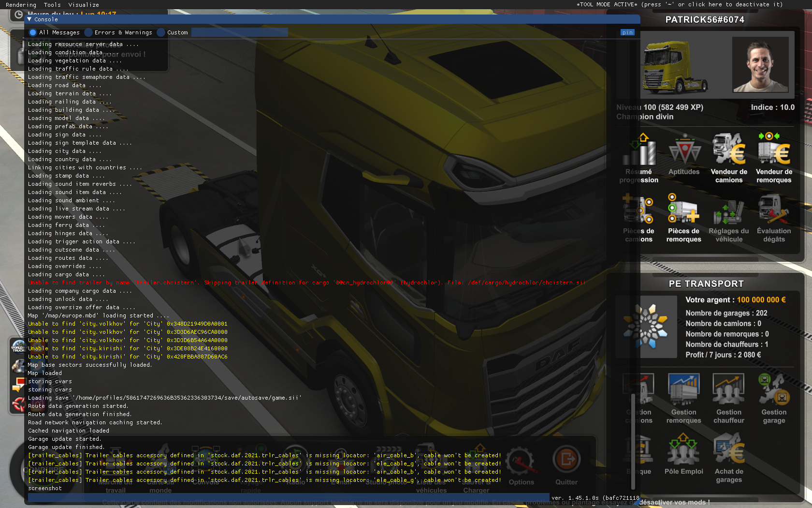Click 'Nombre de garages : 202' line
The image size is (812, 508).
coord(726,313)
